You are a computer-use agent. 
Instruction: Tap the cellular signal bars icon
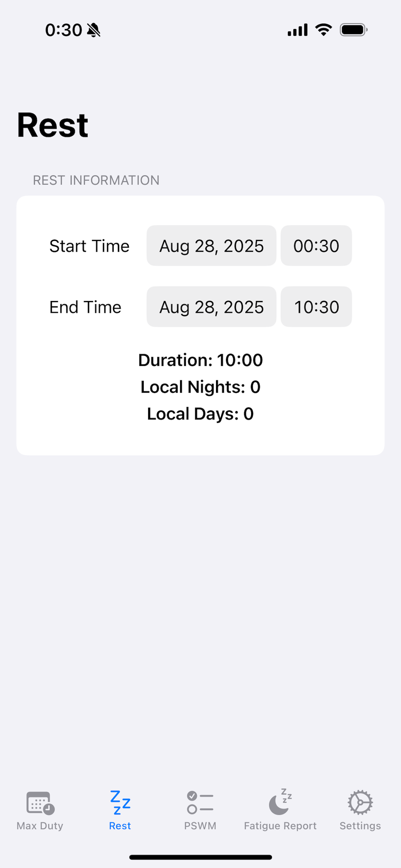coord(298,30)
